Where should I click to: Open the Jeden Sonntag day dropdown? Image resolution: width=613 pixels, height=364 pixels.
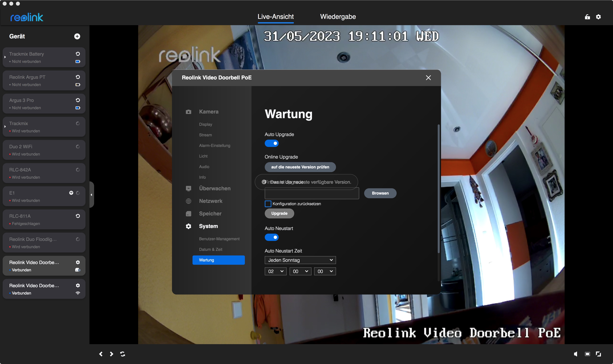300,260
